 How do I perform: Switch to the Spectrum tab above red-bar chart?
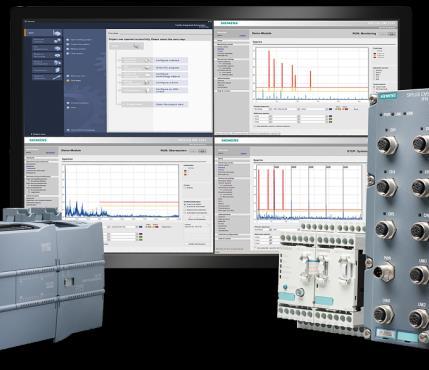click(258, 42)
